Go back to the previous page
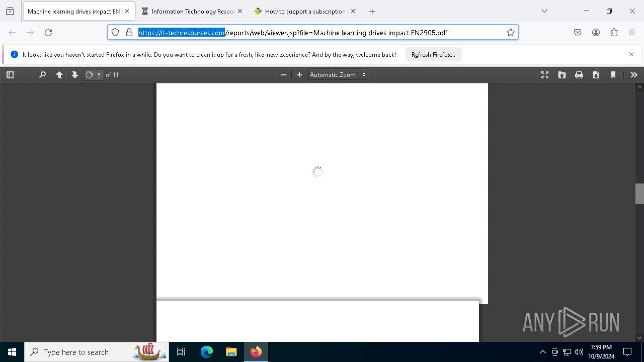644x362 pixels. [x=12, y=33]
